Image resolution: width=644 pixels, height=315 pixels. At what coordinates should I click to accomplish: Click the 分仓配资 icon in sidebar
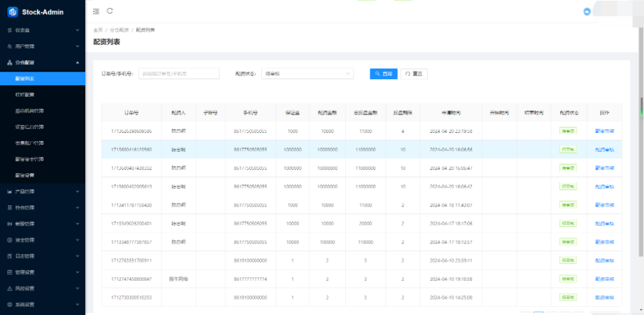pos(10,63)
